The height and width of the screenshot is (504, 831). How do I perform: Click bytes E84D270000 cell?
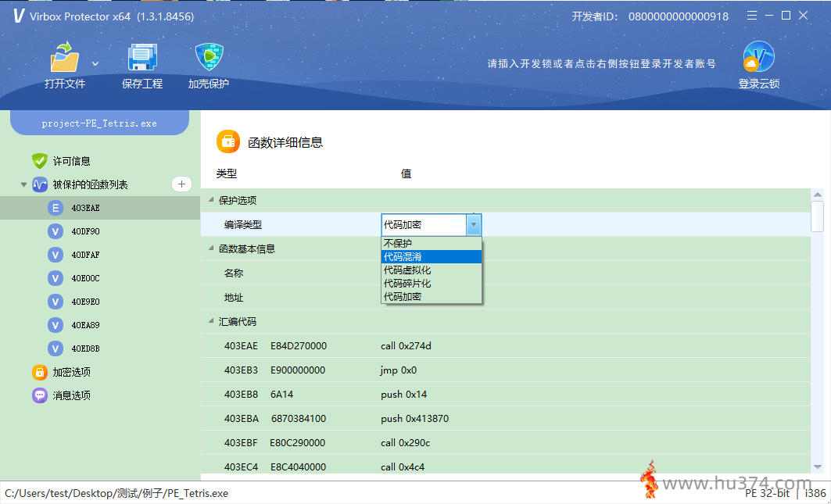click(299, 345)
